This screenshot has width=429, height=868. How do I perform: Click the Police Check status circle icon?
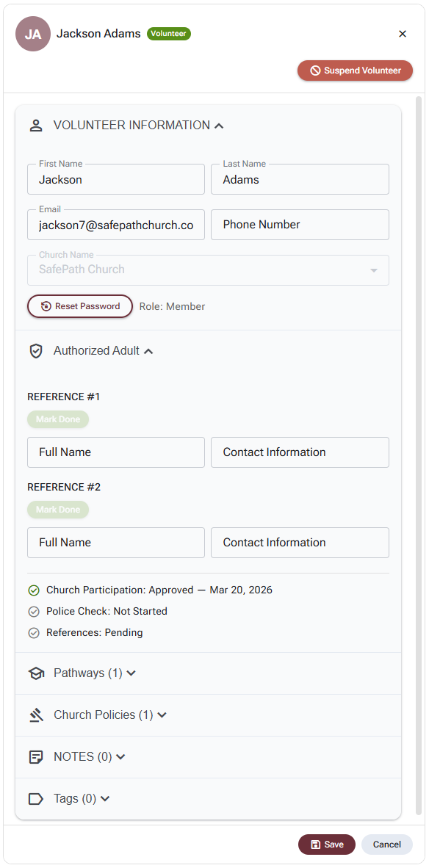pyautogui.click(x=34, y=612)
